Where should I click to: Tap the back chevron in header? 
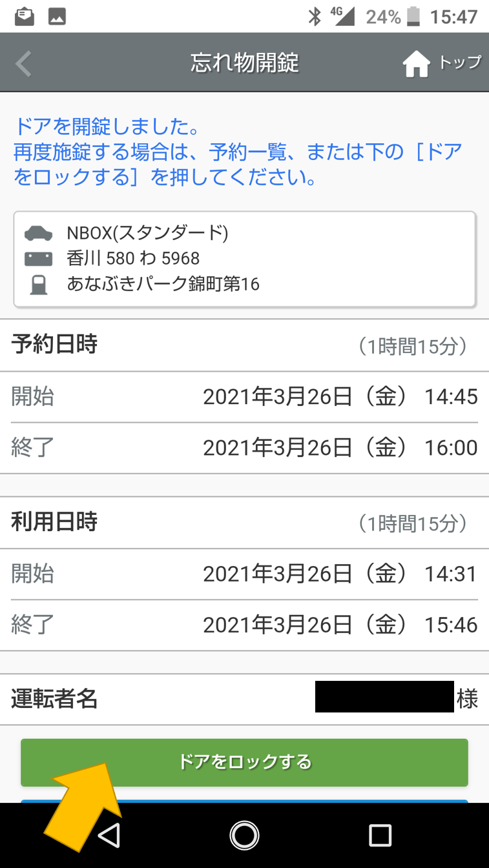click(x=23, y=64)
